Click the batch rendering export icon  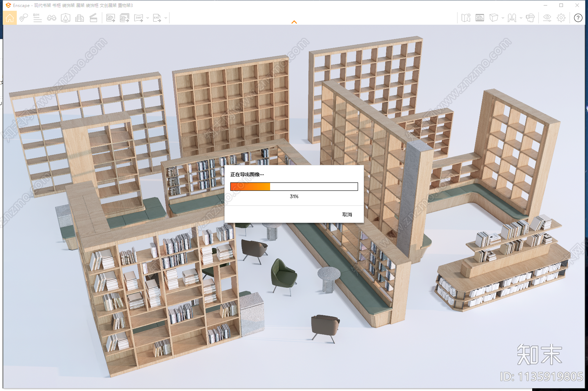pyautogui.click(x=125, y=18)
